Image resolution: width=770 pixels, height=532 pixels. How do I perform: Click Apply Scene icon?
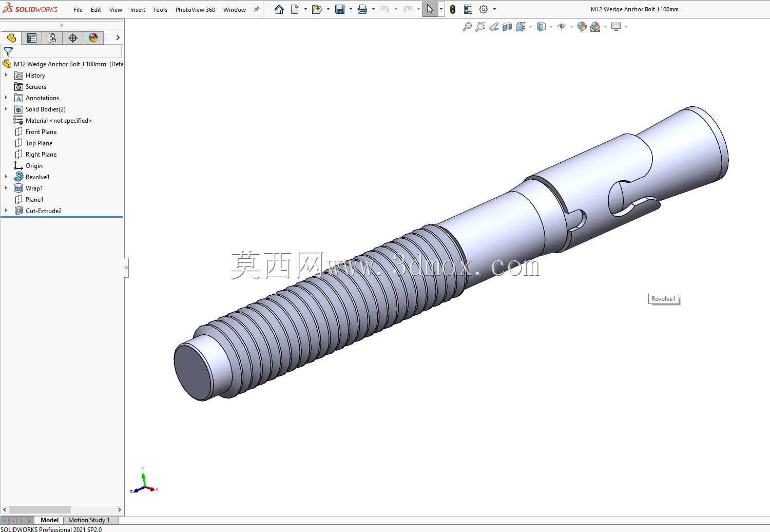pyautogui.click(x=595, y=27)
